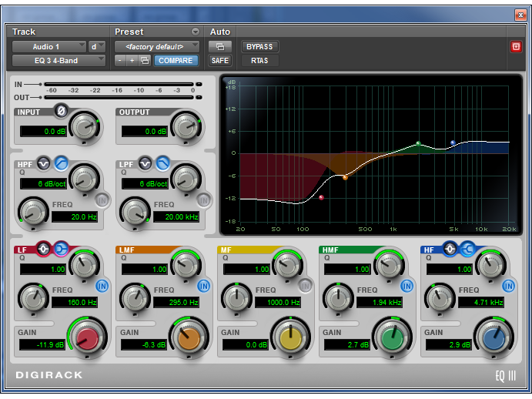Click the INPUT 0.0 dB value field
Viewport: 532px width, 399px height.
click(x=43, y=132)
